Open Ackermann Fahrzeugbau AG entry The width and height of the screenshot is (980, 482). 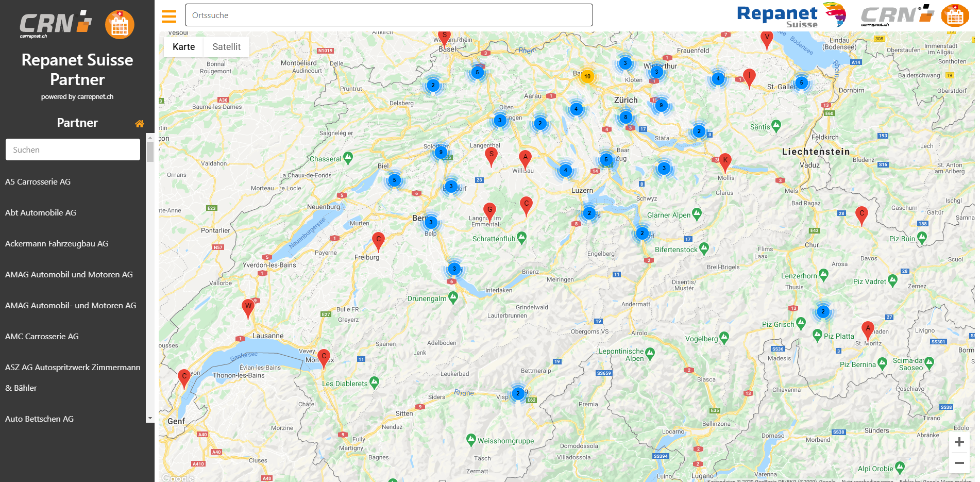click(57, 243)
